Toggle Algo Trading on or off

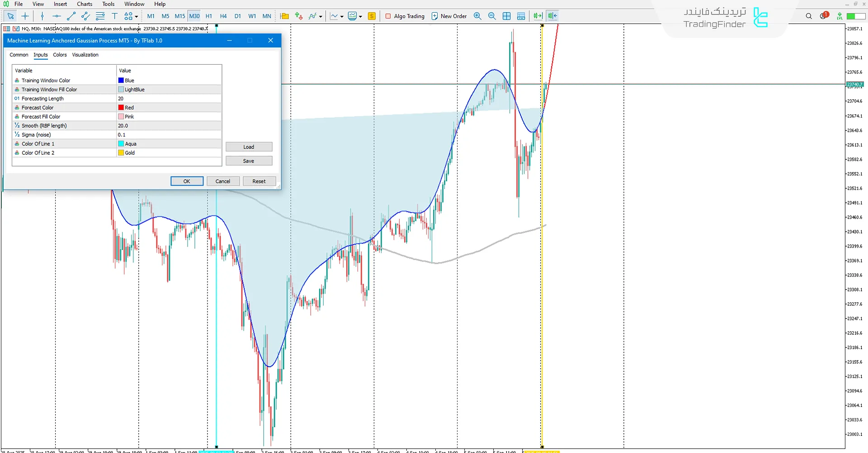click(x=405, y=16)
